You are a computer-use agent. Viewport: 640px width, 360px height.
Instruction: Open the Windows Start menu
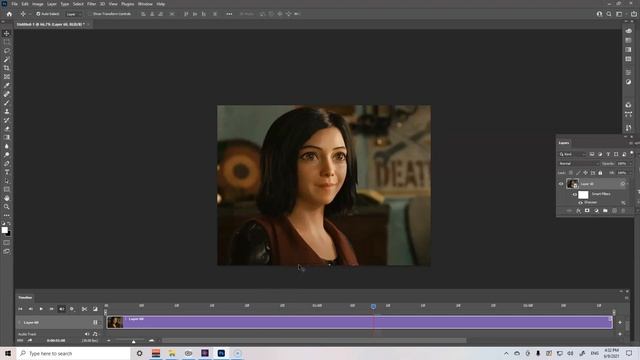[8, 353]
